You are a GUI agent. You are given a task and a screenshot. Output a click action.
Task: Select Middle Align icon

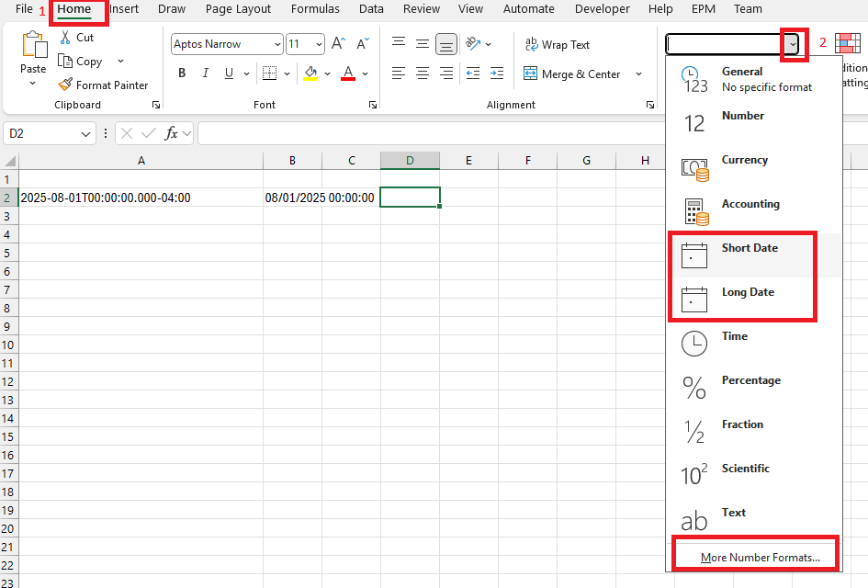[x=423, y=44]
